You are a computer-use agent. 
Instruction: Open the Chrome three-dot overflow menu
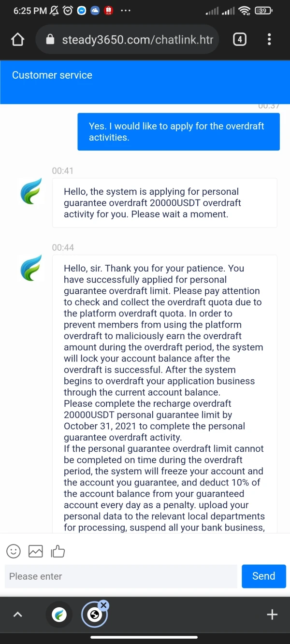(269, 40)
